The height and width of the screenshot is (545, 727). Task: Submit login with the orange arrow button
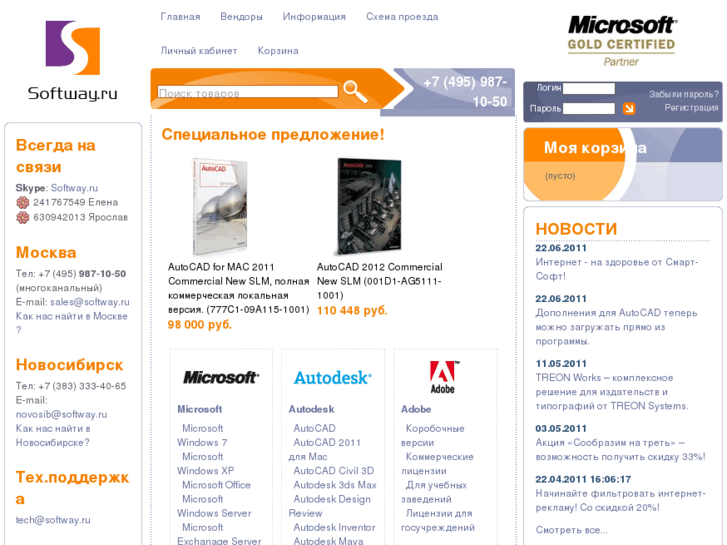[x=629, y=109]
